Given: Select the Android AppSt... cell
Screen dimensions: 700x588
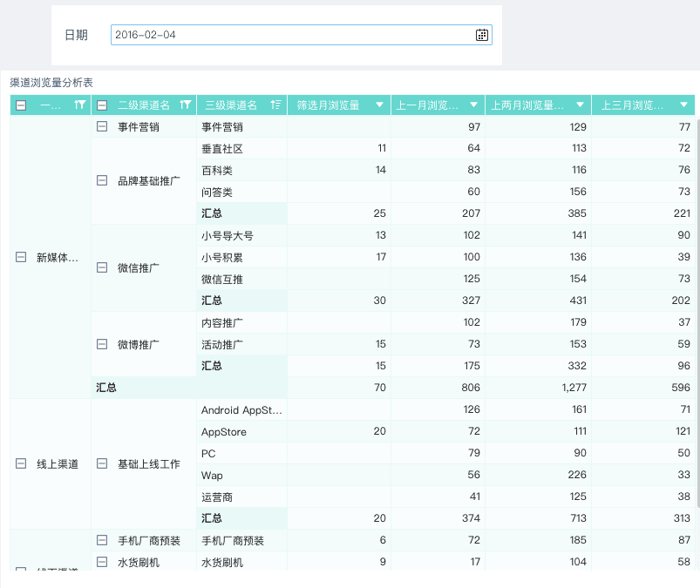Looking at the screenshot, I should (x=241, y=410).
